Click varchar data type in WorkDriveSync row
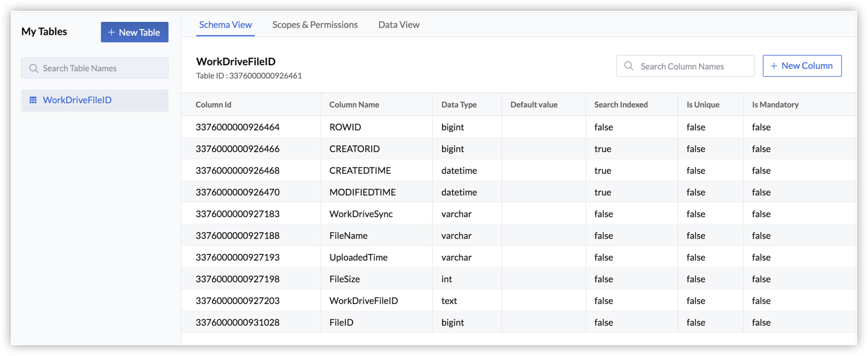The image size is (868, 356). coord(456,214)
